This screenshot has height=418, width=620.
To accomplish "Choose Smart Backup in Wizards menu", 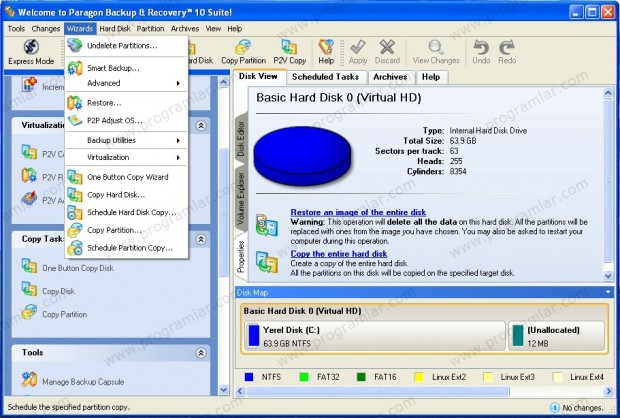I will click(127, 68).
